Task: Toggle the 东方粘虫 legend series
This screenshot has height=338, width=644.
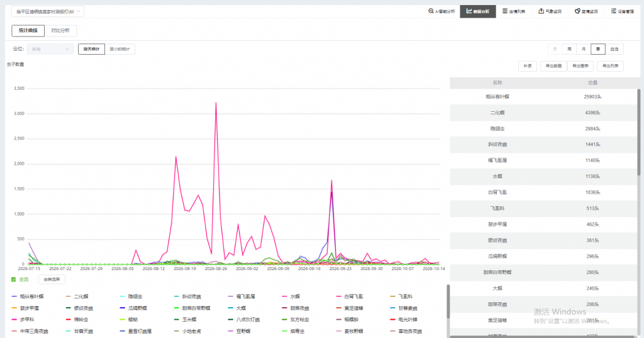Action: [x=296, y=320]
